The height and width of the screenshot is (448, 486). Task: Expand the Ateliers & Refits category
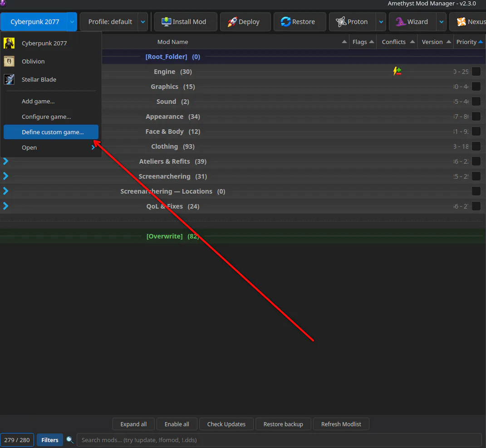coord(5,161)
